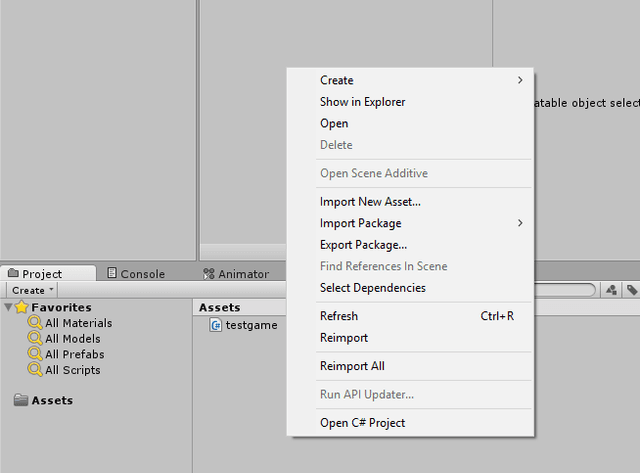Click the Project search input field
The image size is (640, 473).
(x=570, y=290)
